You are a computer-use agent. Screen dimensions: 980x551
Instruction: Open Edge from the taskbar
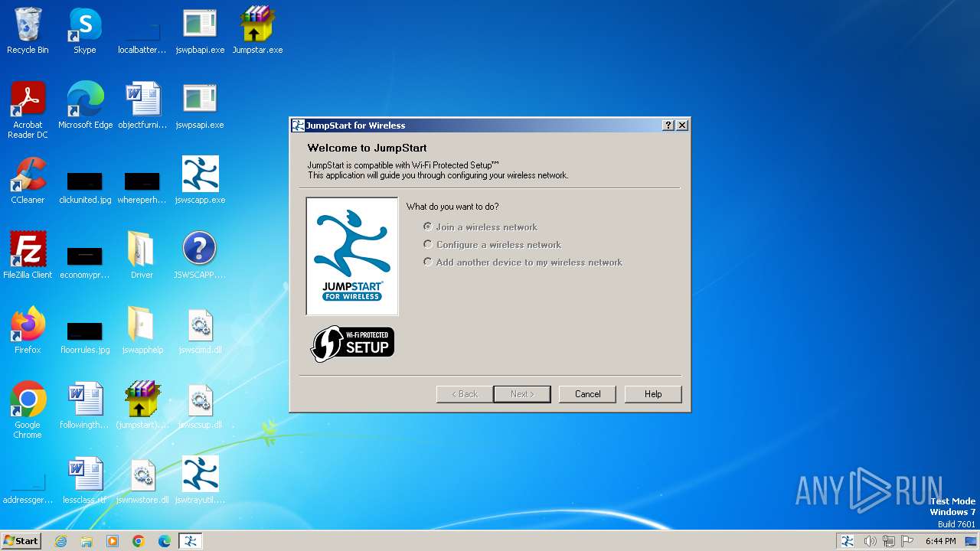coord(165,541)
